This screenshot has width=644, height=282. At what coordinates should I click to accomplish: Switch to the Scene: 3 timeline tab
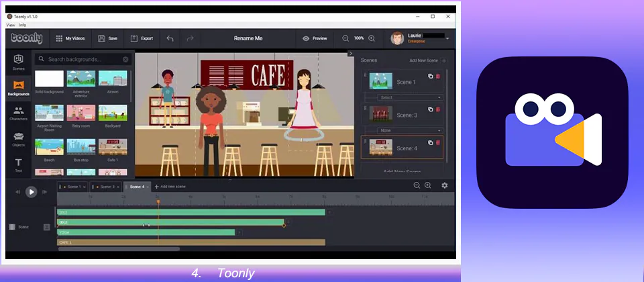pyautogui.click(x=105, y=187)
